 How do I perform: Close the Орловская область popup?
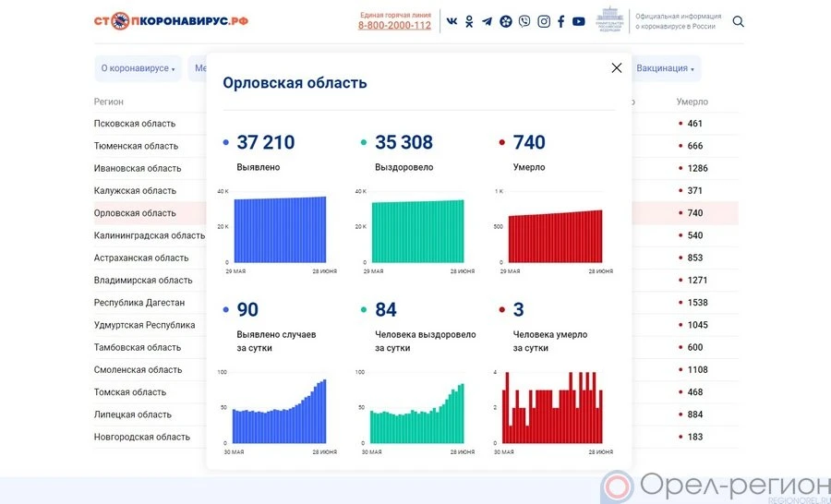(617, 67)
